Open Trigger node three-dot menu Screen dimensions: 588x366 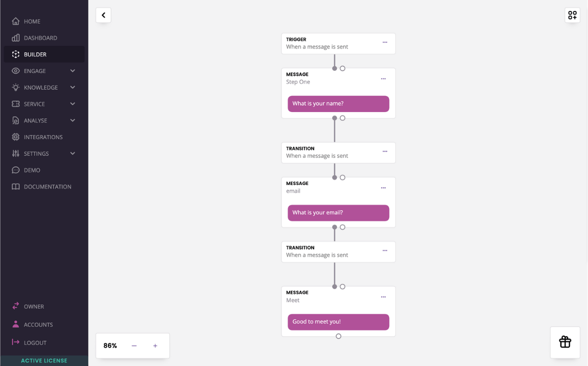pyautogui.click(x=385, y=42)
